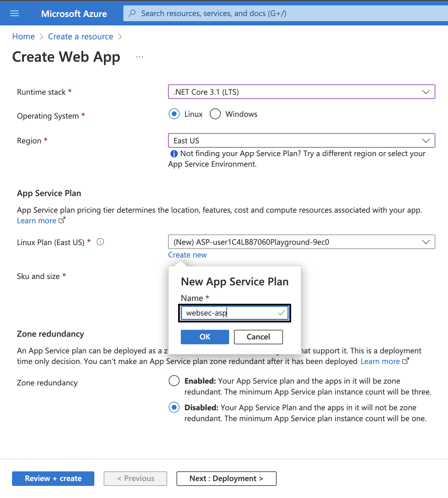Select Disabled zone redundancy option

[x=174, y=407]
